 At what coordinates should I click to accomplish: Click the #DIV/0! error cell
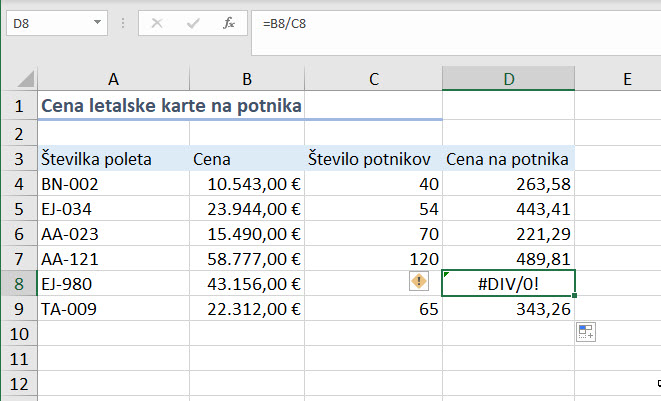point(508,283)
